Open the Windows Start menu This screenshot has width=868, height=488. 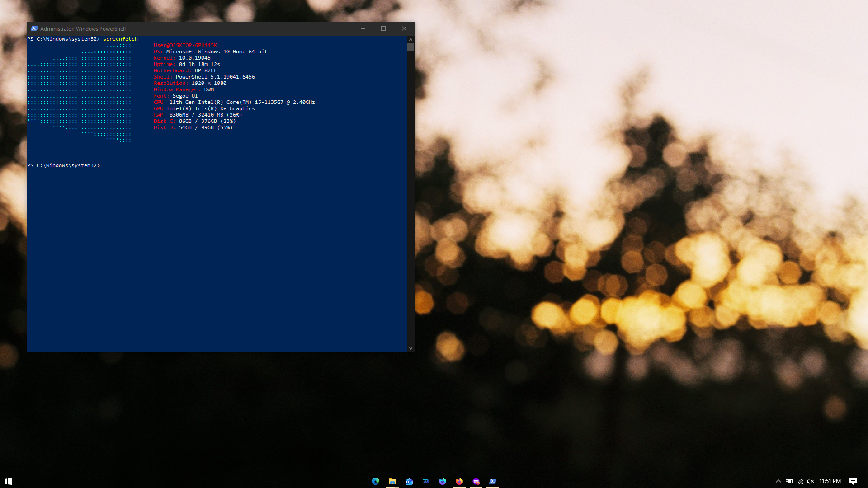[8, 481]
